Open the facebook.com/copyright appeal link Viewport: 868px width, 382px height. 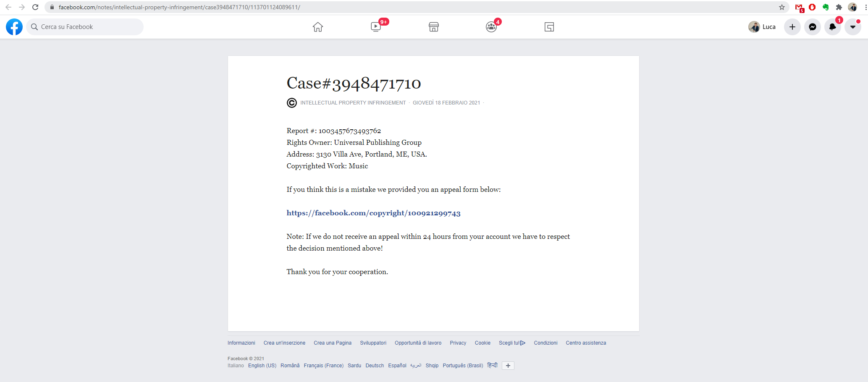point(373,213)
